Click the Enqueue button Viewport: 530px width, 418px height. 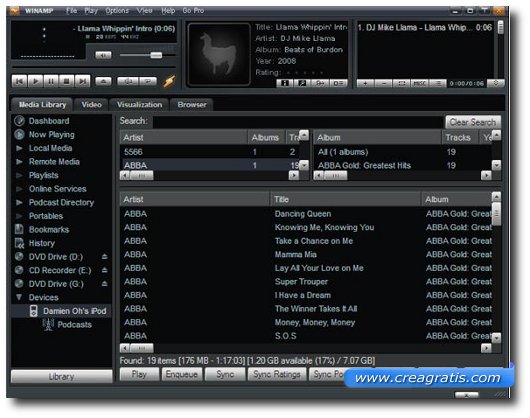click(182, 374)
